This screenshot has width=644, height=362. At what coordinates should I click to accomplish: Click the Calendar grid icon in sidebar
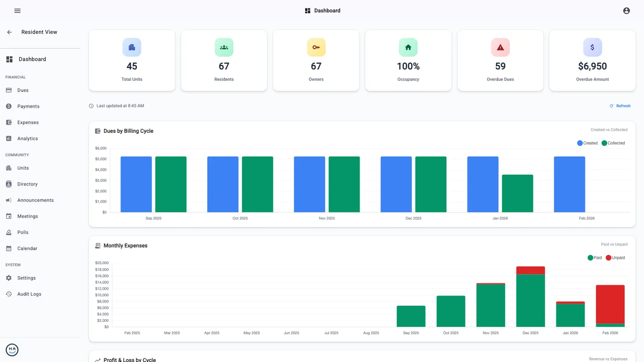[8, 248]
